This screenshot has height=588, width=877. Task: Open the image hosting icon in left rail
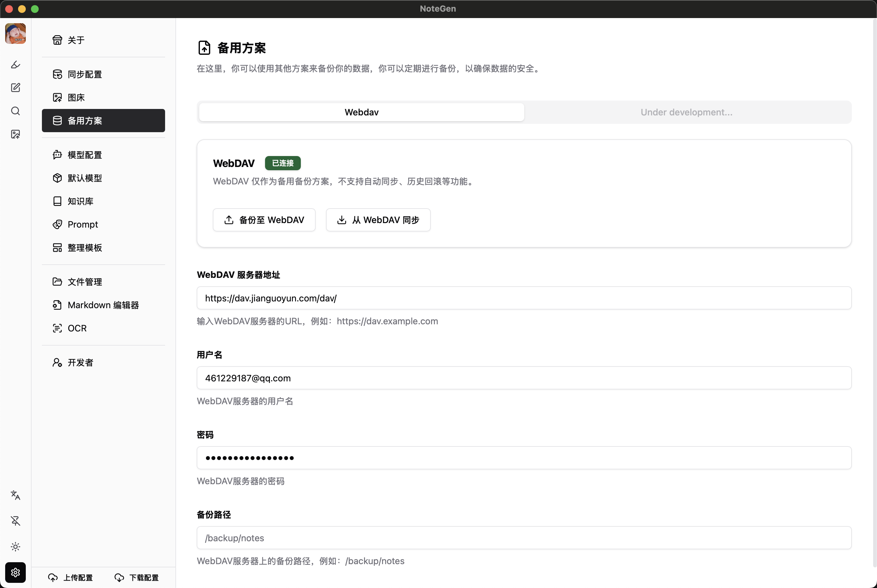pyautogui.click(x=15, y=134)
